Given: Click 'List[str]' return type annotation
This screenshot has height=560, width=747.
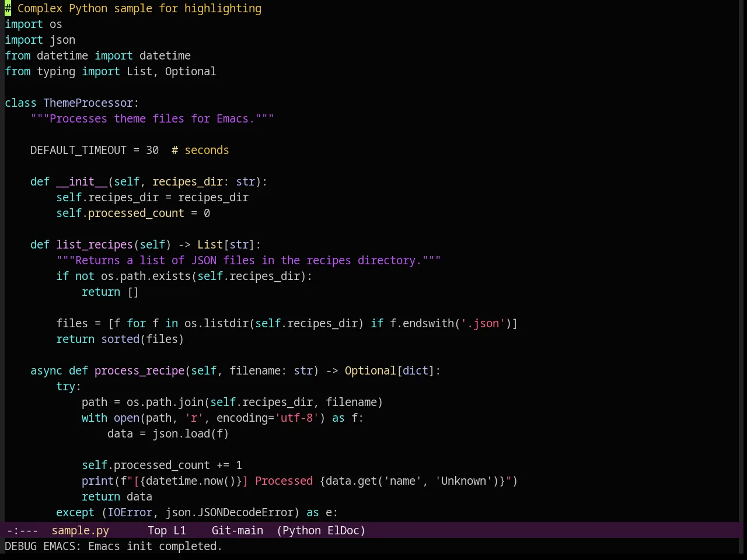Looking at the screenshot, I should click(x=226, y=244).
